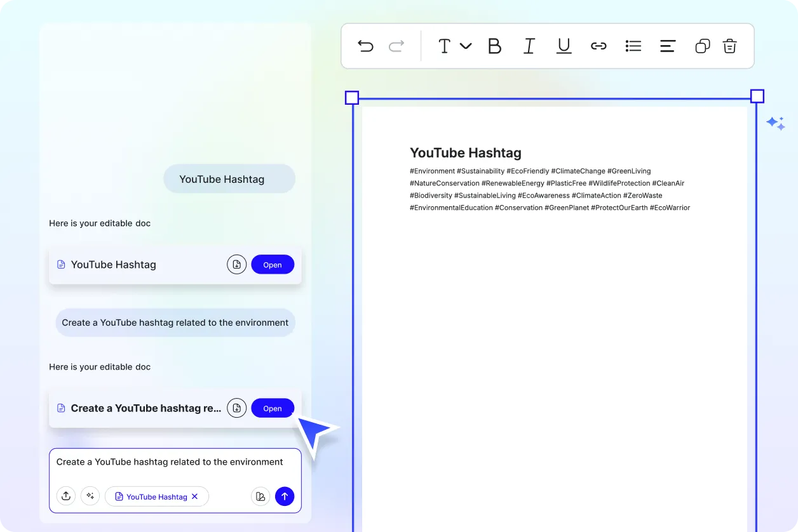Image resolution: width=798 pixels, height=532 pixels.
Task: Click the sparkle enhance prompt icon
Action: [x=90, y=496]
